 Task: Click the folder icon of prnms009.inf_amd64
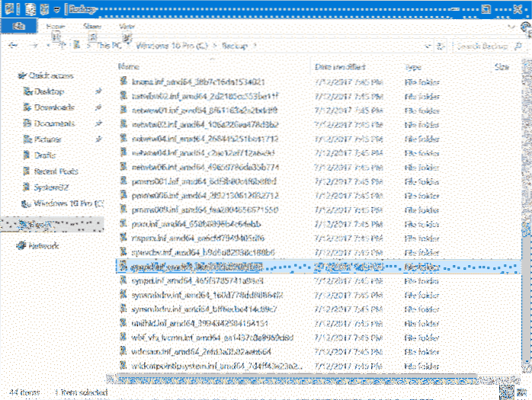[123, 210]
